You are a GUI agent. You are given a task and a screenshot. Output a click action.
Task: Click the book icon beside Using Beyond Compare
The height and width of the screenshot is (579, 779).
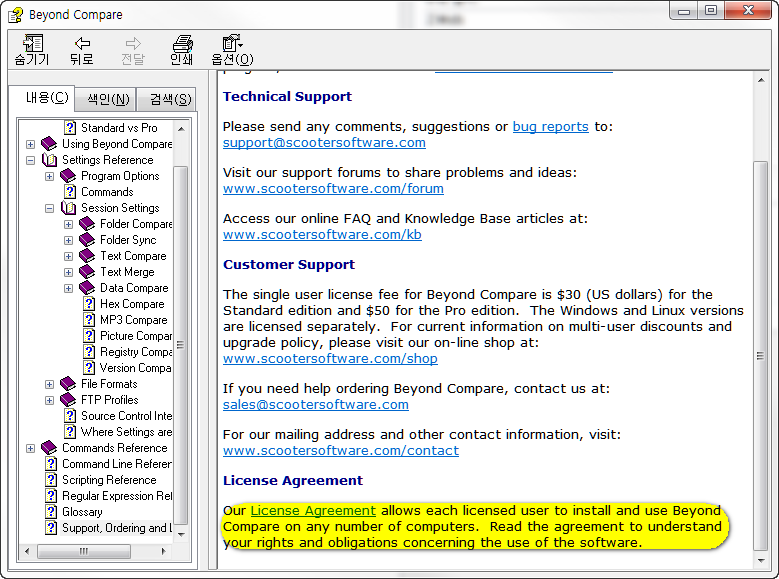click(x=49, y=144)
